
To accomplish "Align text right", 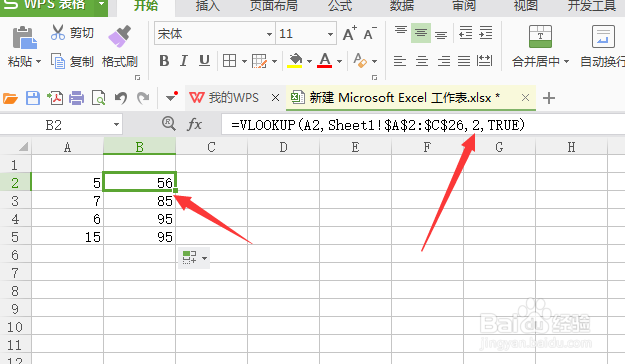I will pyautogui.click(x=444, y=61).
